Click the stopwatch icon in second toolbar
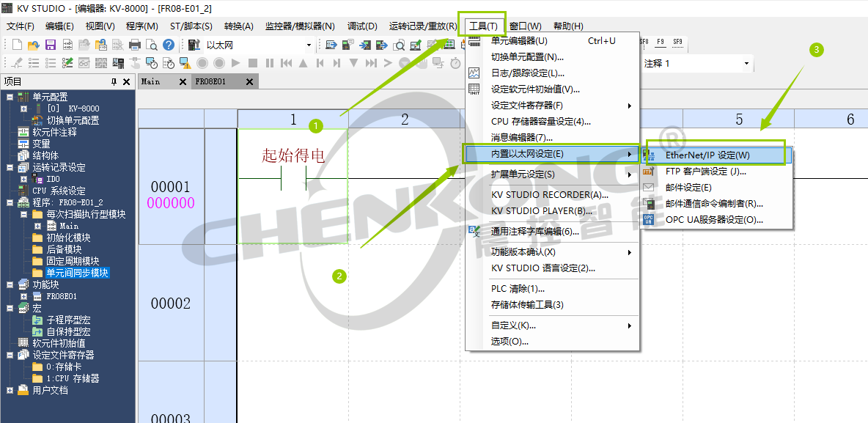Screen dimensions: 868x423 coord(455,64)
